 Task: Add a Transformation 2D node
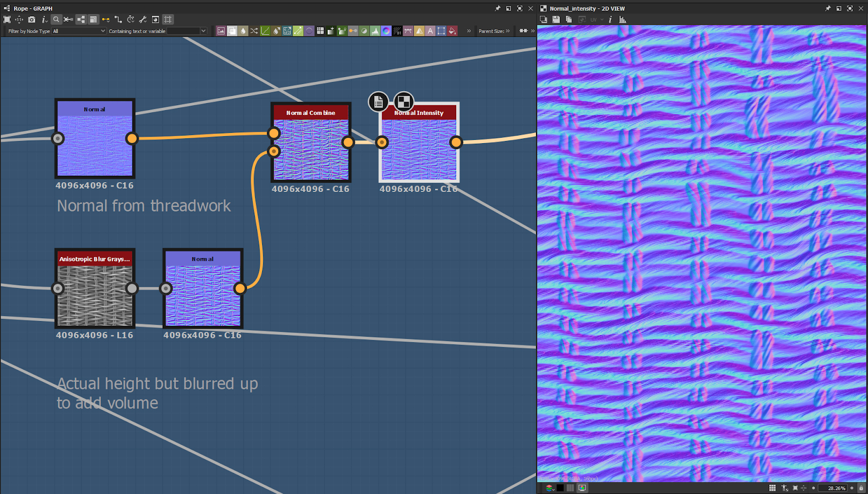click(x=441, y=31)
